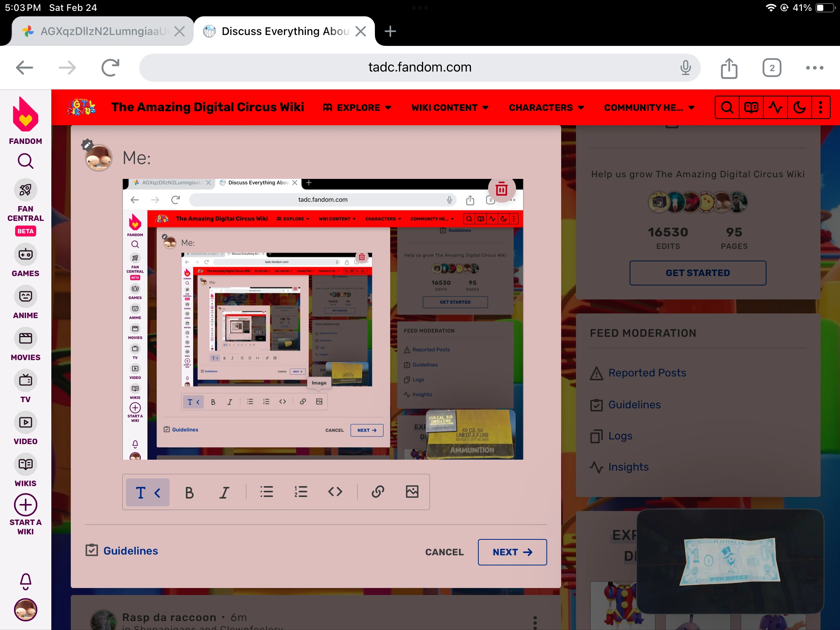Toggle dark mode with the moon icon
The width and height of the screenshot is (840, 630).
tap(799, 108)
